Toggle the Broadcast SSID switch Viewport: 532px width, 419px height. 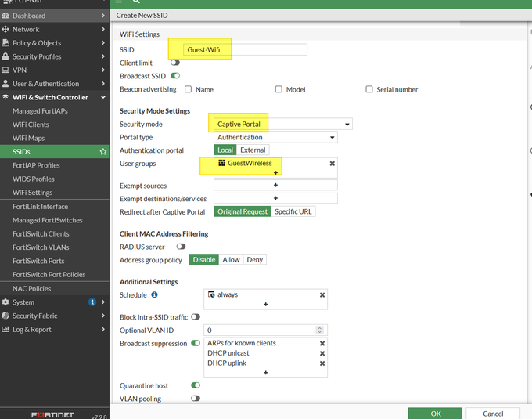tap(175, 76)
